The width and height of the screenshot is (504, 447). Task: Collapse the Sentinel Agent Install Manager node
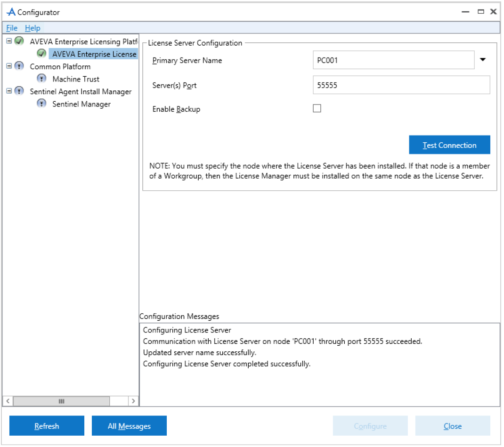click(9, 91)
